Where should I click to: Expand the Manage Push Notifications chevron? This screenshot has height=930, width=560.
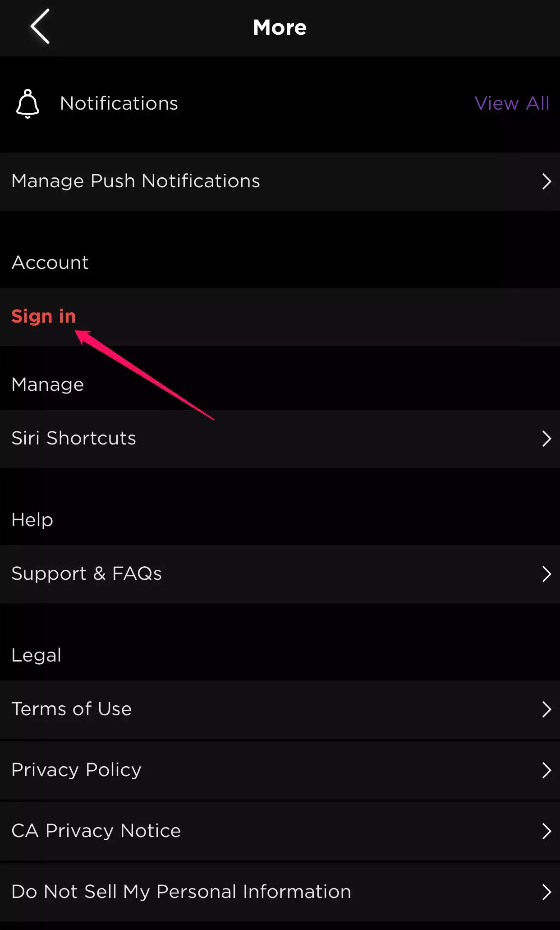tap(546, 181)
